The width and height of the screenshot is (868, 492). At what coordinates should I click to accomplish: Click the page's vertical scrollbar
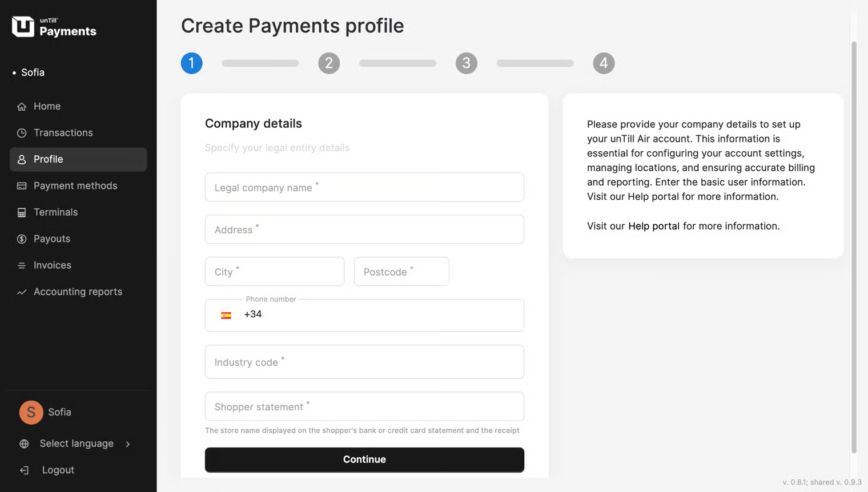[x=854, y=245]
